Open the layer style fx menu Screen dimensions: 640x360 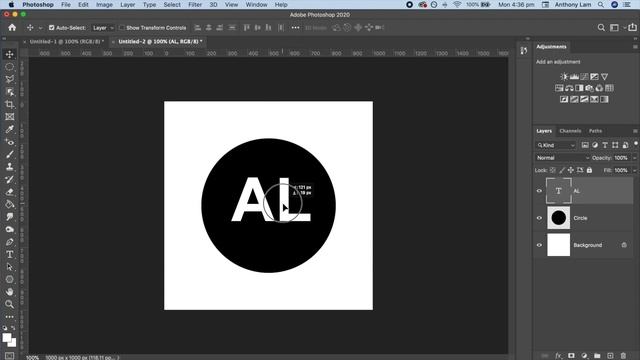558,356
